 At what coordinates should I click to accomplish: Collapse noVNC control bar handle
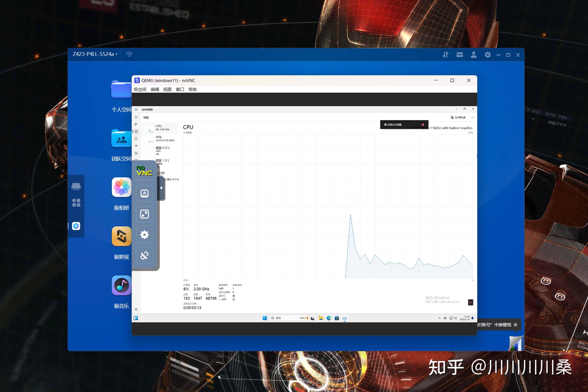click(161, 188)
